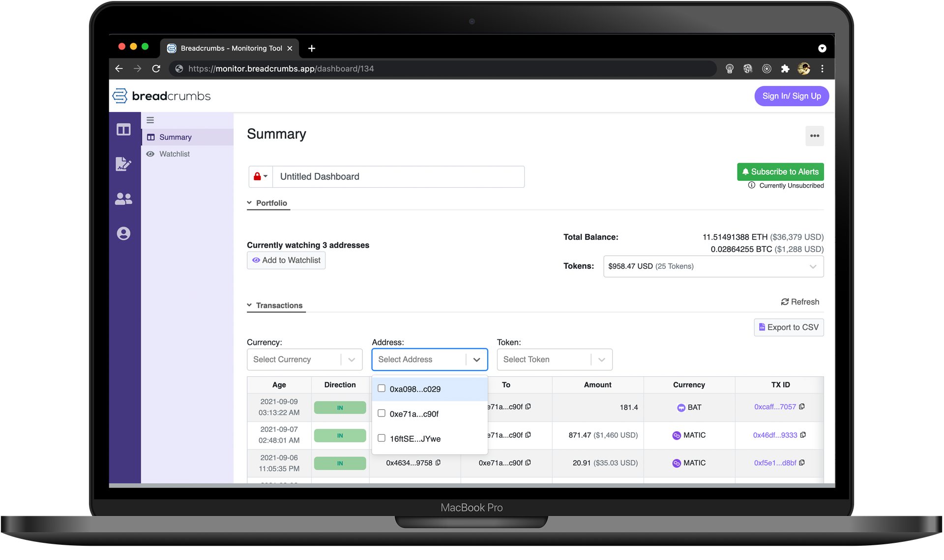Viewport: 944px width, 560px height.
Task: Select the 16ftSE...JYwe address checkbox
Action: 382,438
